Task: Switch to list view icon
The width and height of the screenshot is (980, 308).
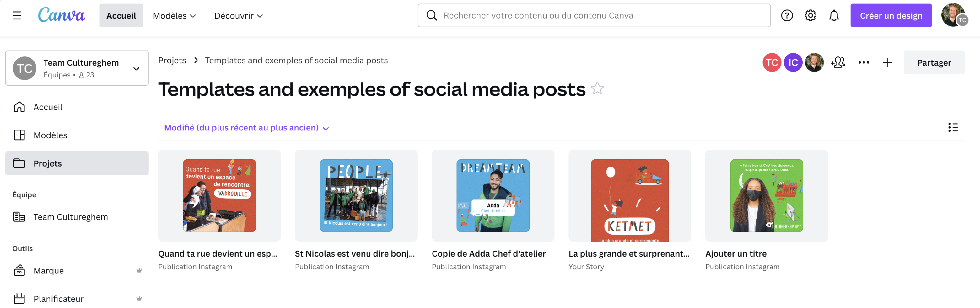Action: coord(953,127)
